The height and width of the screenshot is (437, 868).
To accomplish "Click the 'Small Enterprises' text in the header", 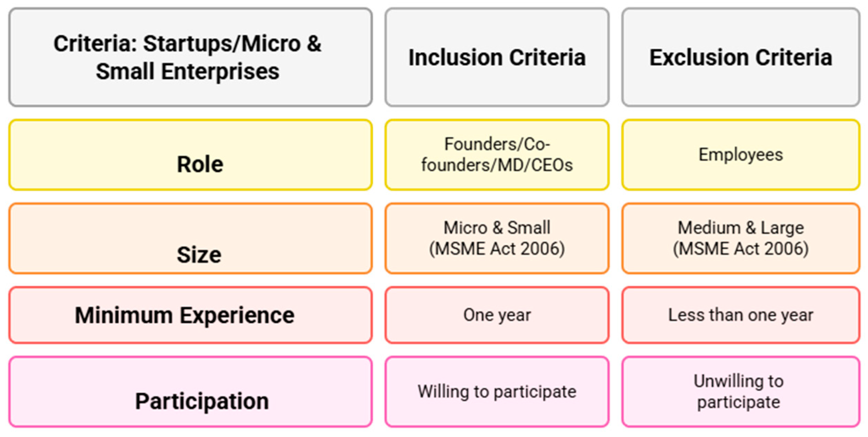I will click(x=187, y=72).
